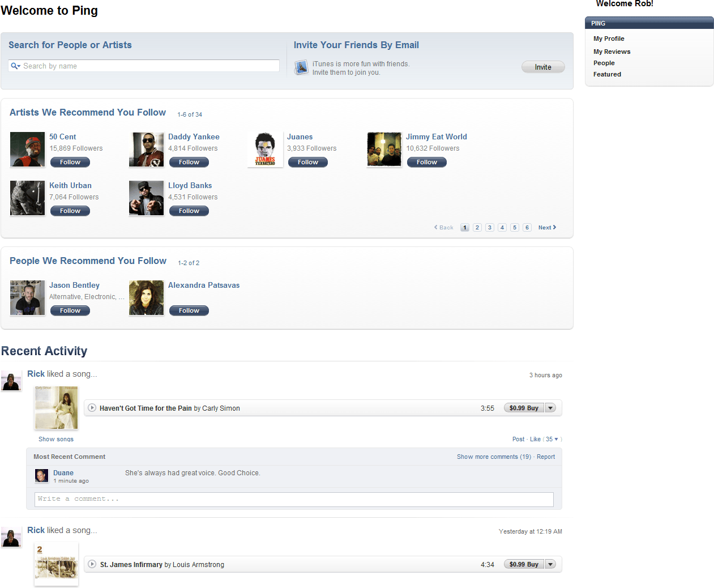Open My Reviews in Ping menu
This screenshot has width=714, height=588.
pyautogui.click(x=612, y=52)
